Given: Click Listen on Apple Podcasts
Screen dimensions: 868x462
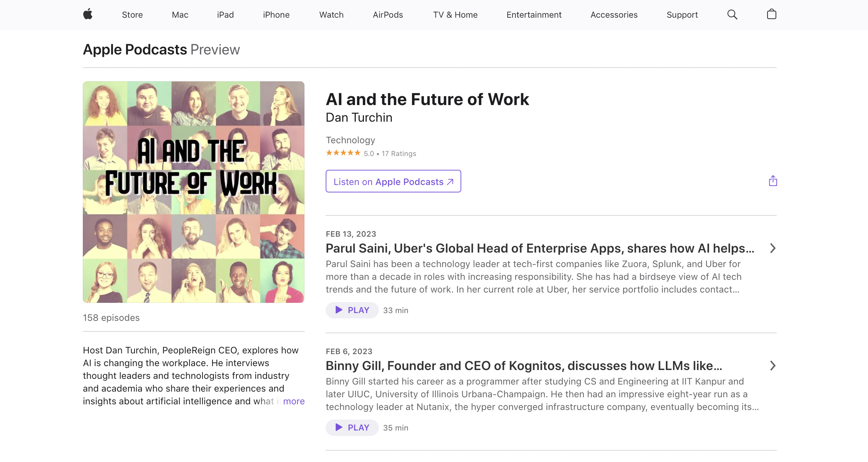Looking at the screenshot, I should click(x=393, y=181).
